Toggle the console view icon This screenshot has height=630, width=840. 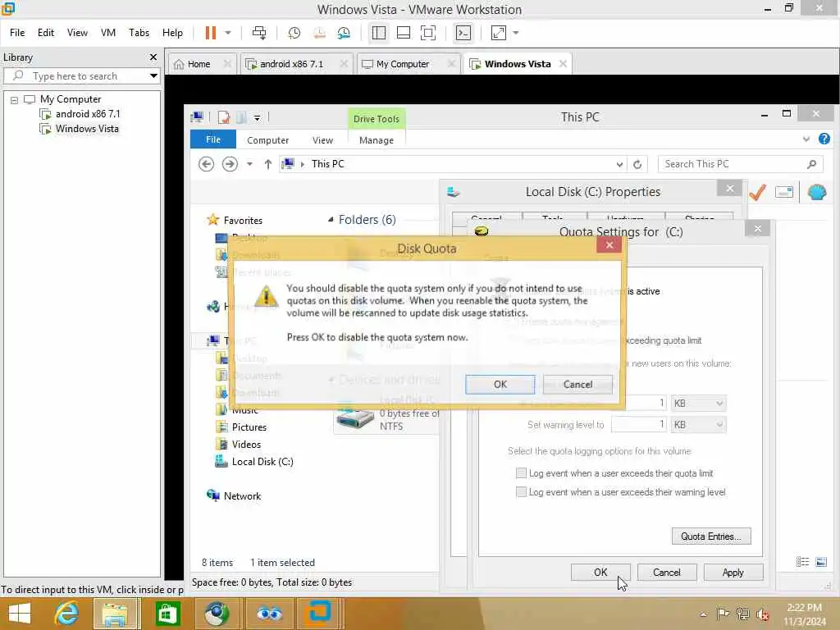pos(463,33)
